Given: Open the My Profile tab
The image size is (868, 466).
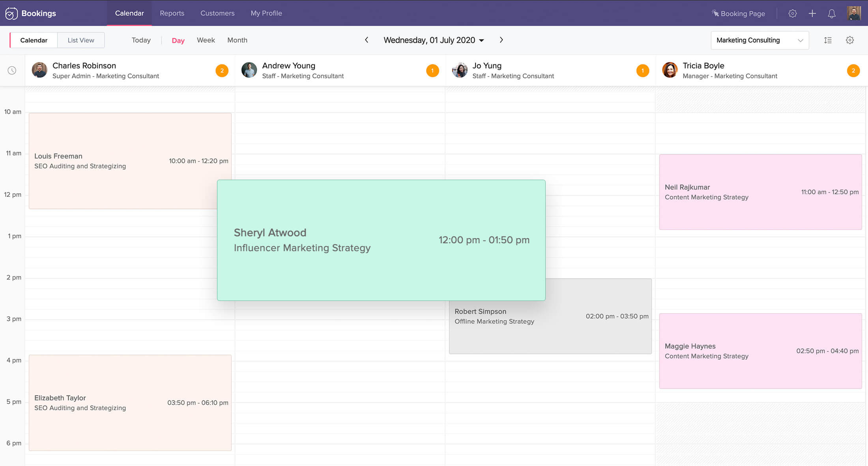Looking at the screenshot, I should click(x=266, y=13).
